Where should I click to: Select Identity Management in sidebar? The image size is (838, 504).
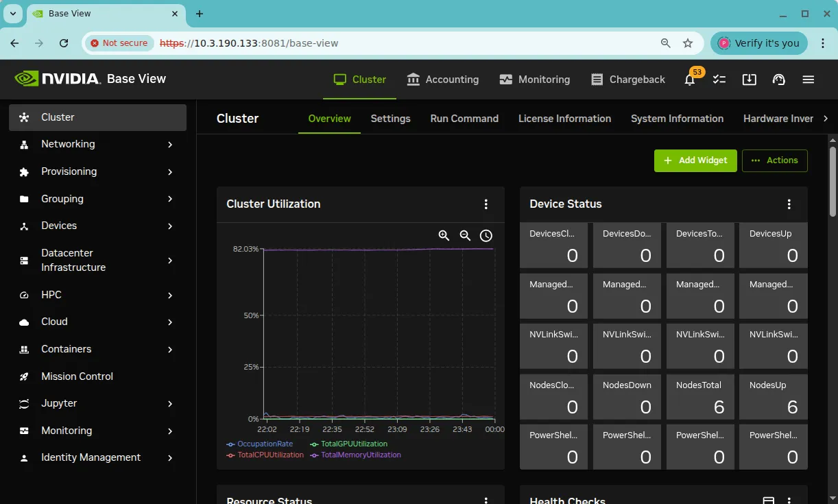[97, 458]
